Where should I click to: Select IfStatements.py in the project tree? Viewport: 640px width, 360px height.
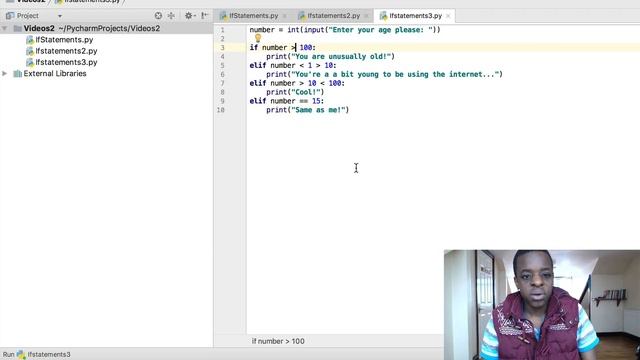click(64, 40)
